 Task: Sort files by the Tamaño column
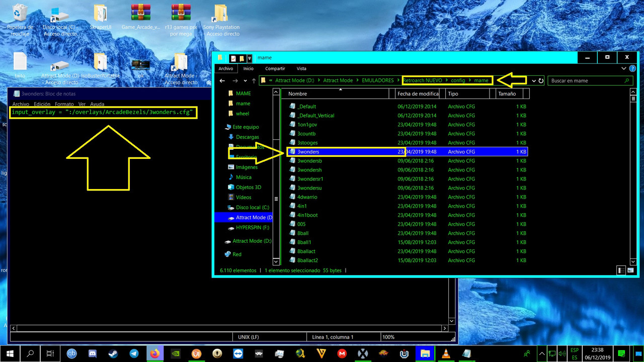coord(509,94)
